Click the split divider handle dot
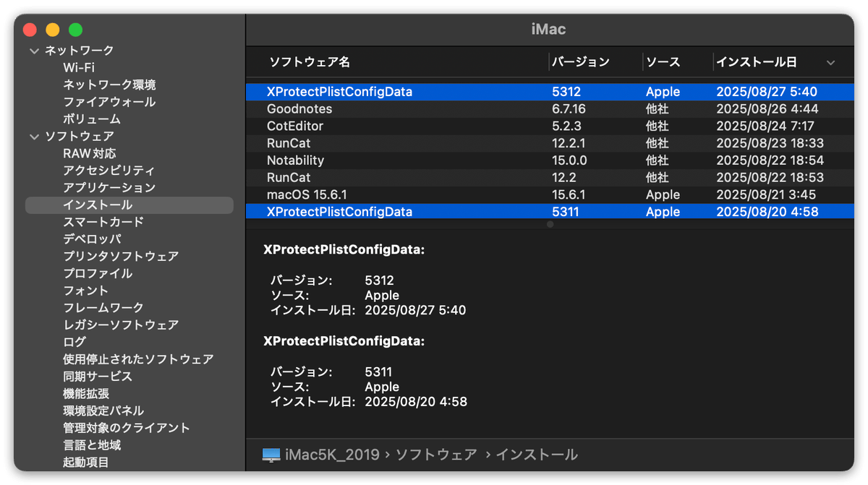The image size is (868, 485). click(550, 225)
